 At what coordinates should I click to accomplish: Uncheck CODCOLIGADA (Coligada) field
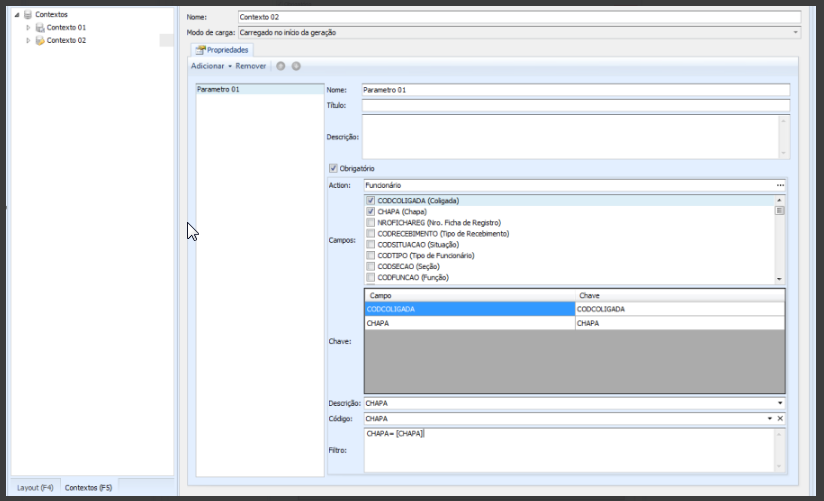click(x=370, y=201)
